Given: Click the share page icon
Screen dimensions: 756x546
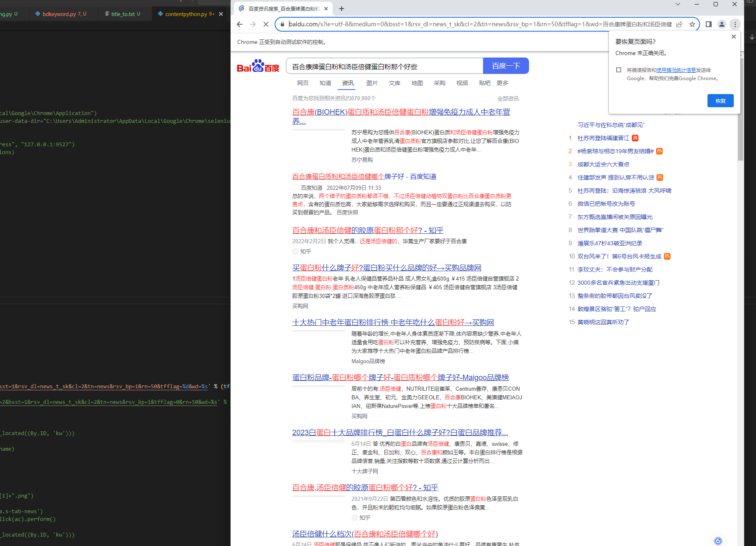Looking at the screenshot, I should tap(679, 24).
